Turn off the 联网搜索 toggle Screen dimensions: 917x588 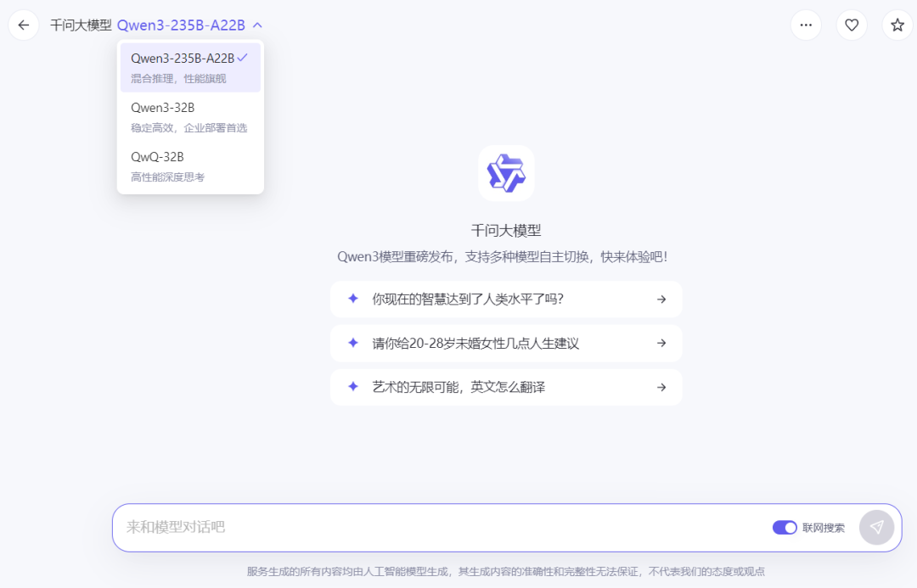(785, 528)
